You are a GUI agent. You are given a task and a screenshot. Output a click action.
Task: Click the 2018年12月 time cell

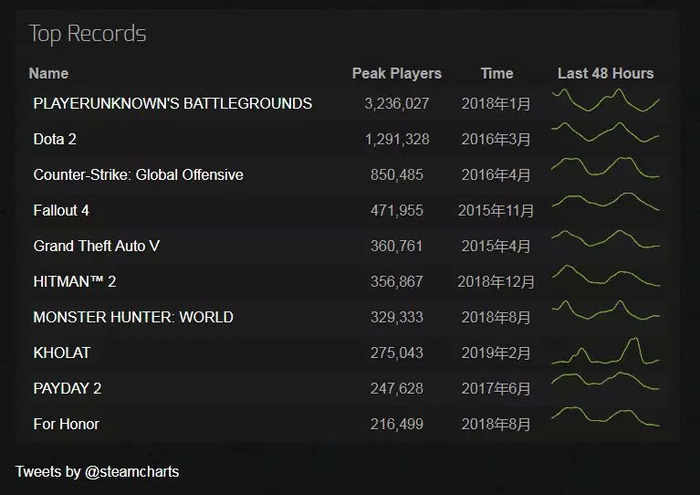pos(496,282)
